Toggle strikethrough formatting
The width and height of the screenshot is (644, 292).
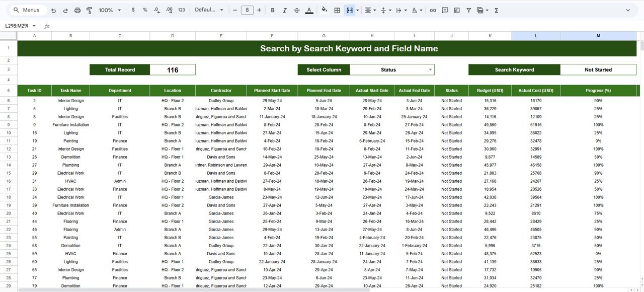296,10
